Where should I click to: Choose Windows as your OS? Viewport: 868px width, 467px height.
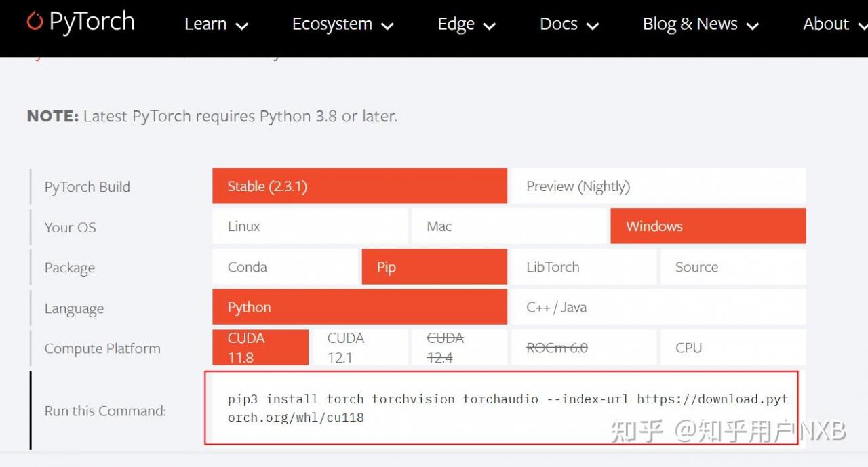click(708, 226)
